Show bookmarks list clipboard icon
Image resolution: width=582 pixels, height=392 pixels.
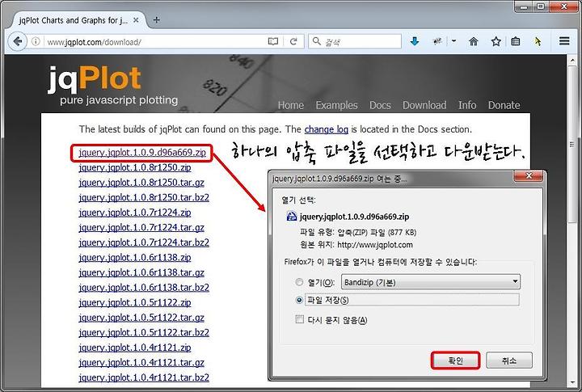tap(516, 41)
